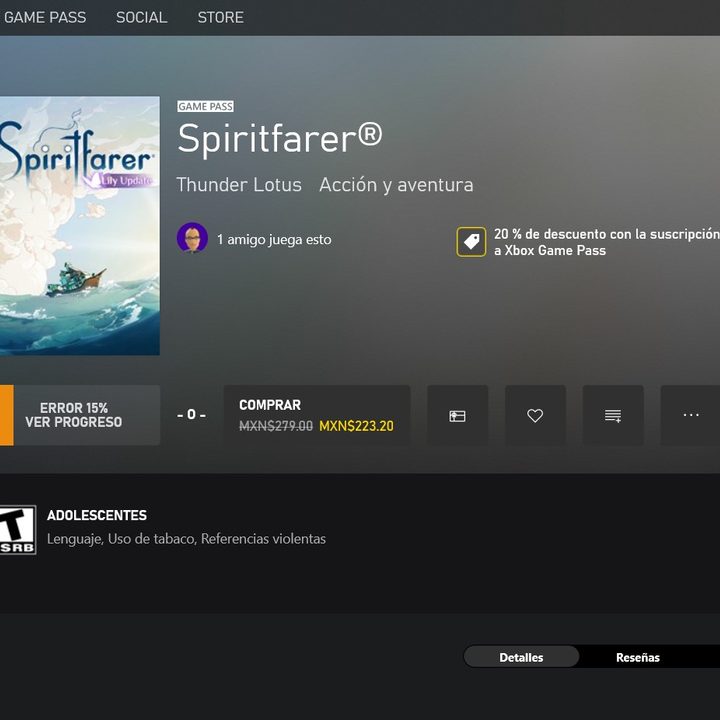Open the GAME PASS menu tab
Image resolution: width=720 pixels, height=720 pixels.
tap(44, 17)
